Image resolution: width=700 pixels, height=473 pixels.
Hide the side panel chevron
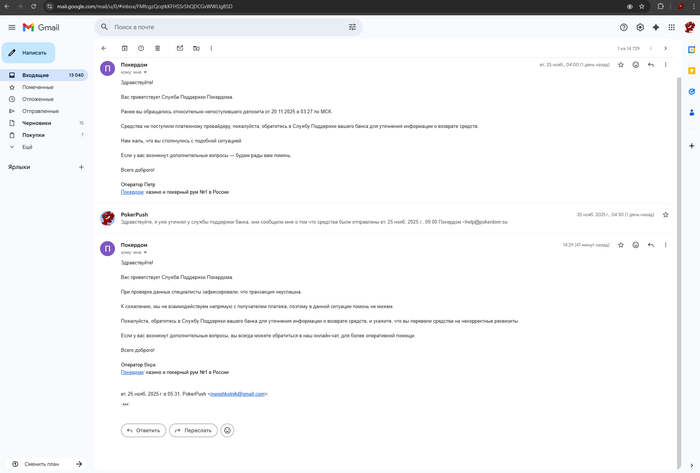(x=692, y=465)
